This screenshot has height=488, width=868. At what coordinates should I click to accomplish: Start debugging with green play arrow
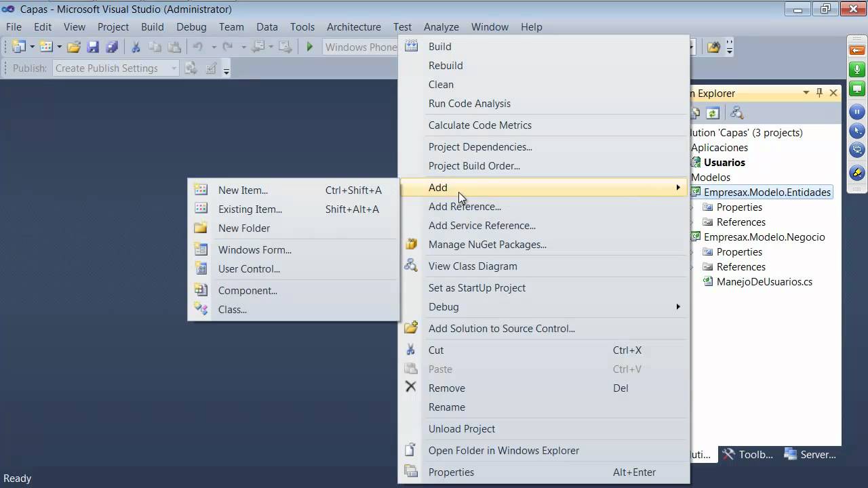click(310, 47)
